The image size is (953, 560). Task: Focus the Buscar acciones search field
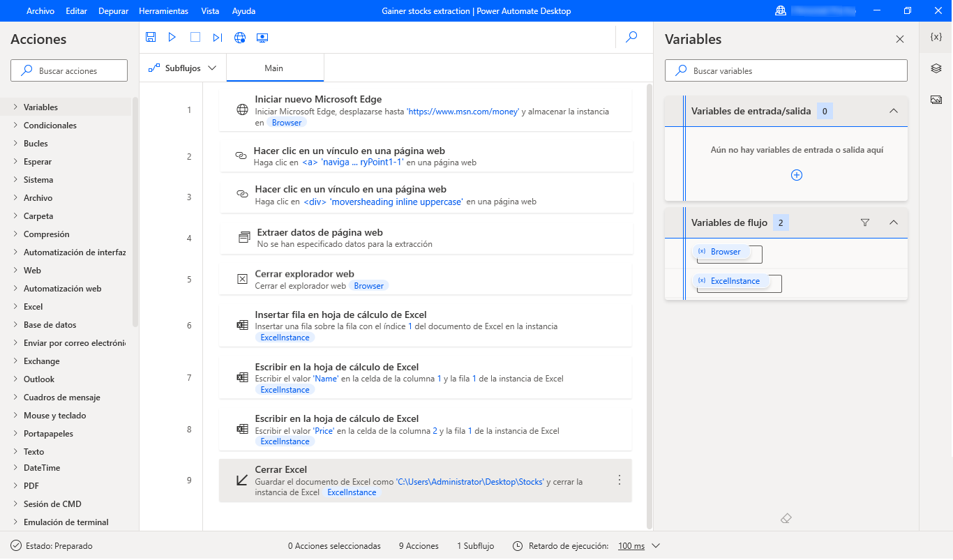point(69,70)
